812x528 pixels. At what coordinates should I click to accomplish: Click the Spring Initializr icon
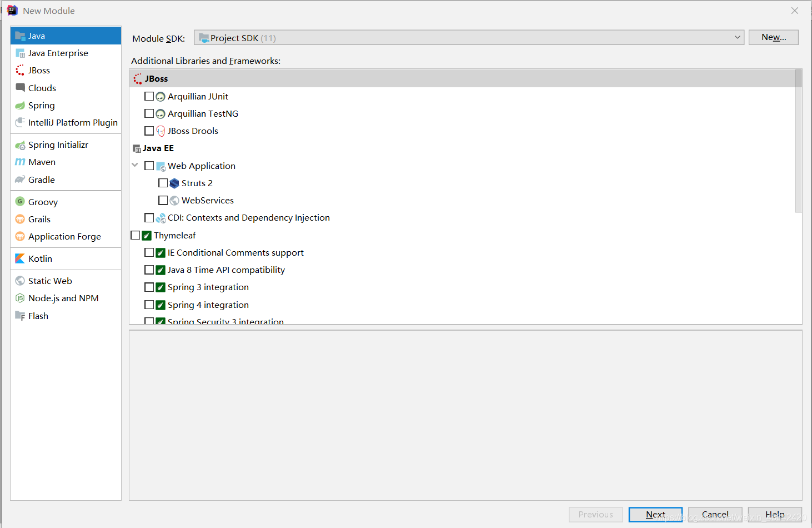(20, 145)
